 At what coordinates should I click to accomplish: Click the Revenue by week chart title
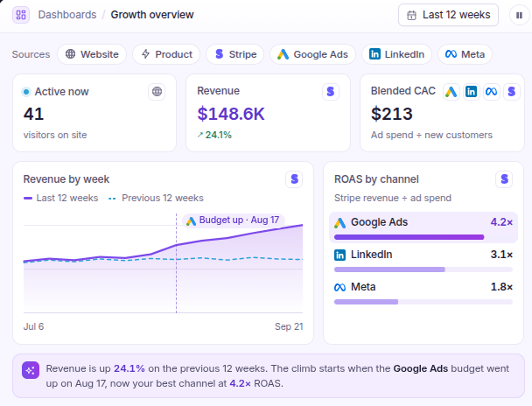[66, 179]
